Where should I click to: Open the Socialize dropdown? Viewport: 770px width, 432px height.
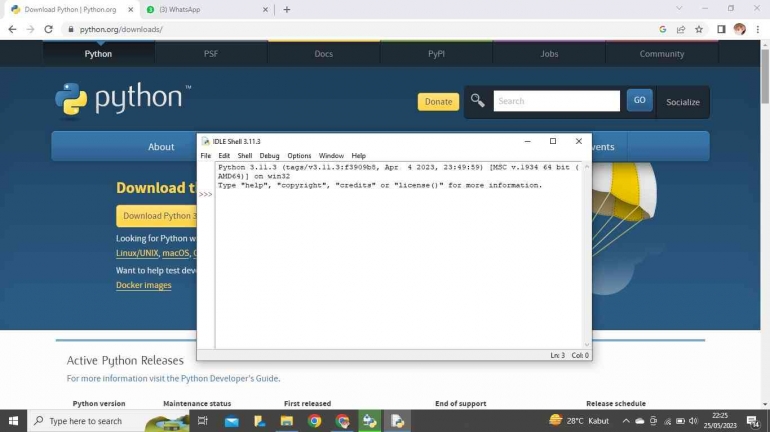click(x=683, y=102)
